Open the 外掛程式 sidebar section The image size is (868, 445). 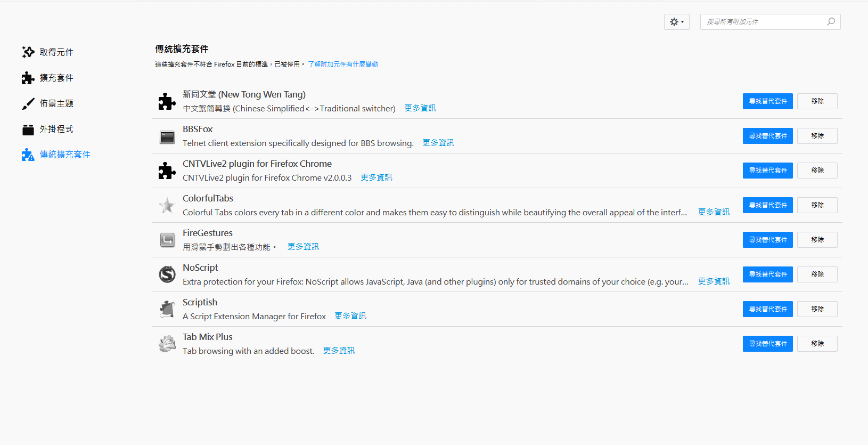pos(56,129)
